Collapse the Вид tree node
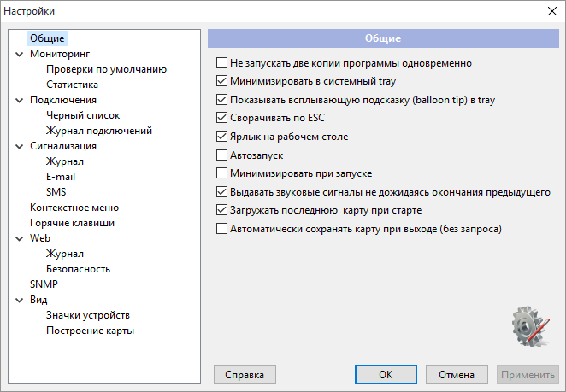Viewport: 566px width, 392px height. (19, 300)
